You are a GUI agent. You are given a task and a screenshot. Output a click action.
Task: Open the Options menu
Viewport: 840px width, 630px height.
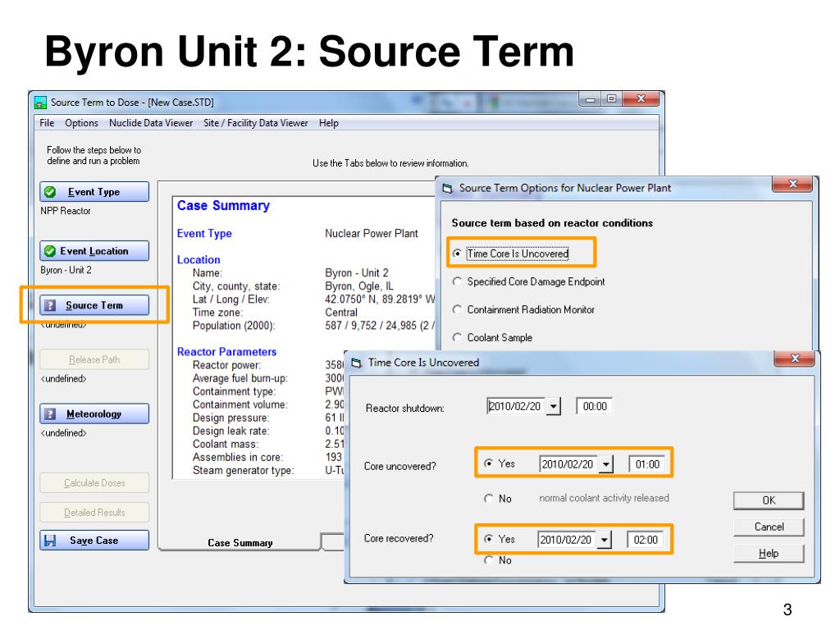tap(81, 123)
